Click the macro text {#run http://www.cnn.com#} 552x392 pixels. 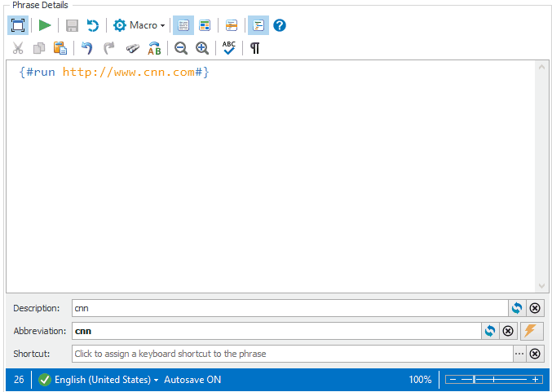point(114,73)
